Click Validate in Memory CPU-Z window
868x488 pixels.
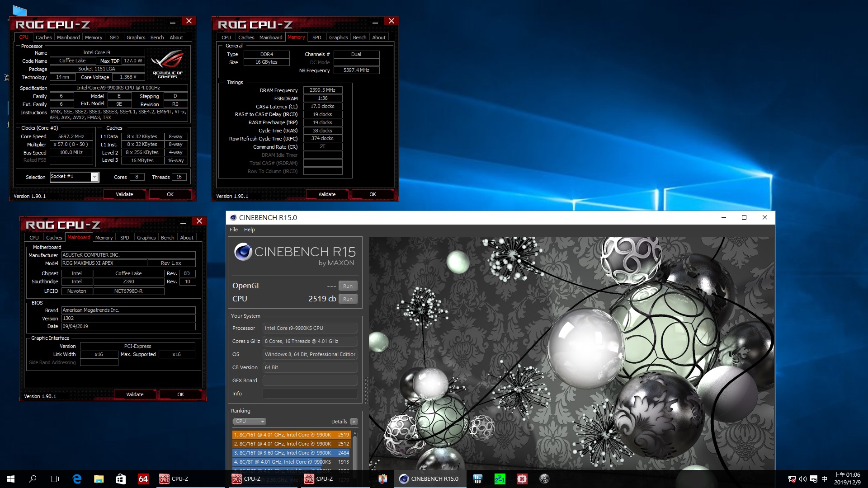[x=327, y=194]
